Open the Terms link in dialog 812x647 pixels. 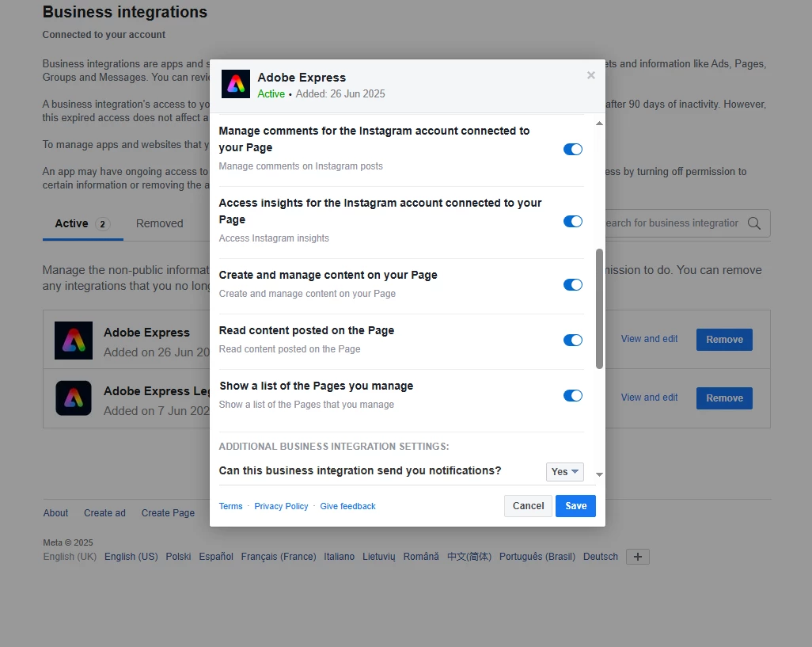tap(230, 506)
